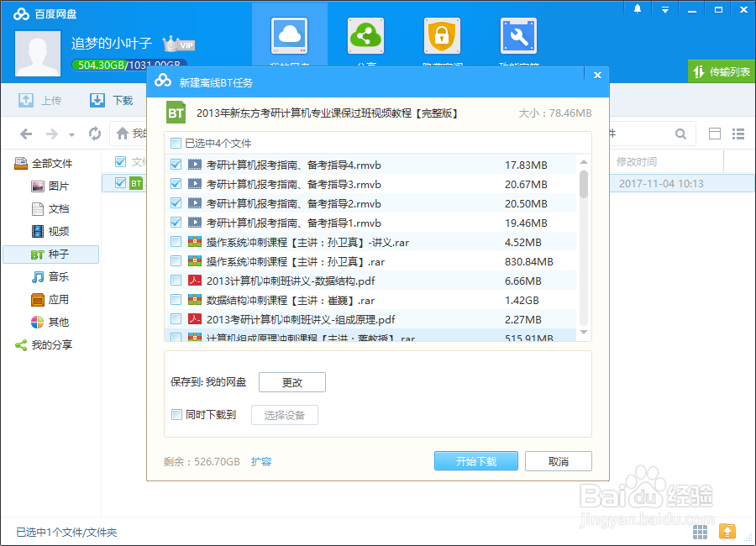Image resolution: width=756 pixels, height=546 pixels.
Task: Select Videos category in sidebar
Action: tap(50, 232)
